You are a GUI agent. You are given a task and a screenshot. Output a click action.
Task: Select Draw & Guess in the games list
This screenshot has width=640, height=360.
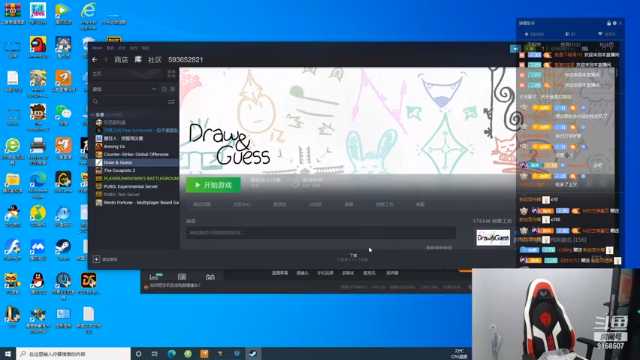[x=135, y=162]
